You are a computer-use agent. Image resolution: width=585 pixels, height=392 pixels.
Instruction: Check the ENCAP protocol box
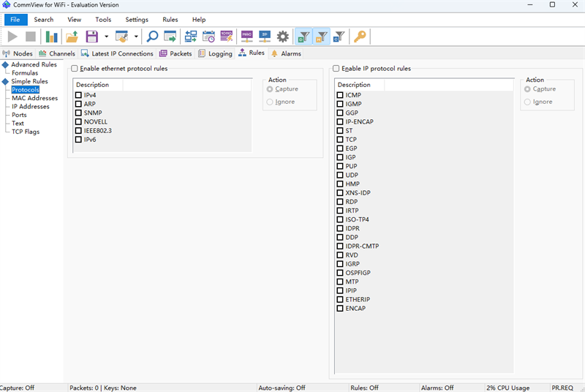[x=340, y=309]
